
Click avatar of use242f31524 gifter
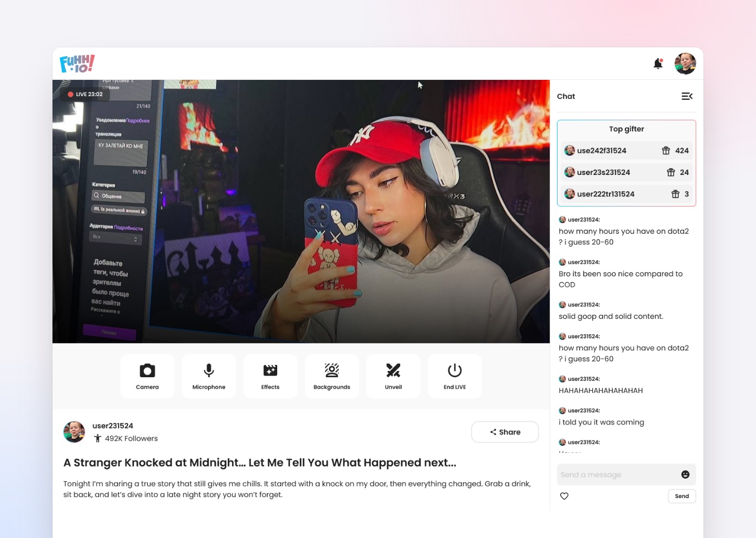click(570, 151)
